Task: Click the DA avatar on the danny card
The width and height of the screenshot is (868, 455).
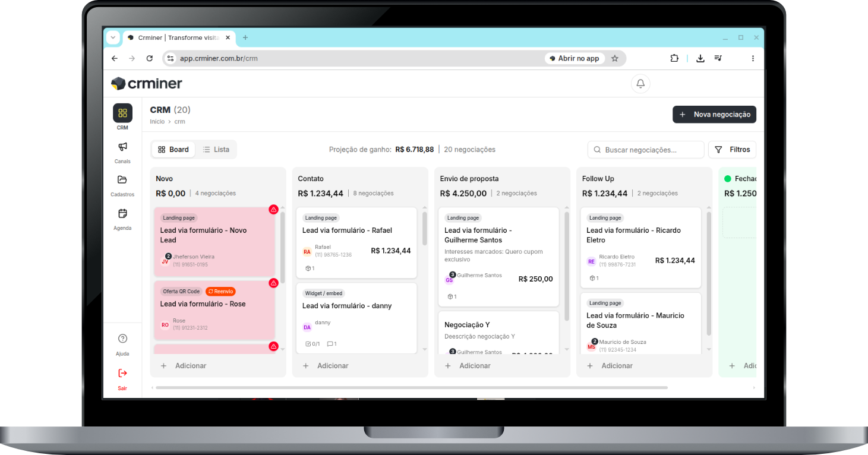Action: tap(307, 327)
